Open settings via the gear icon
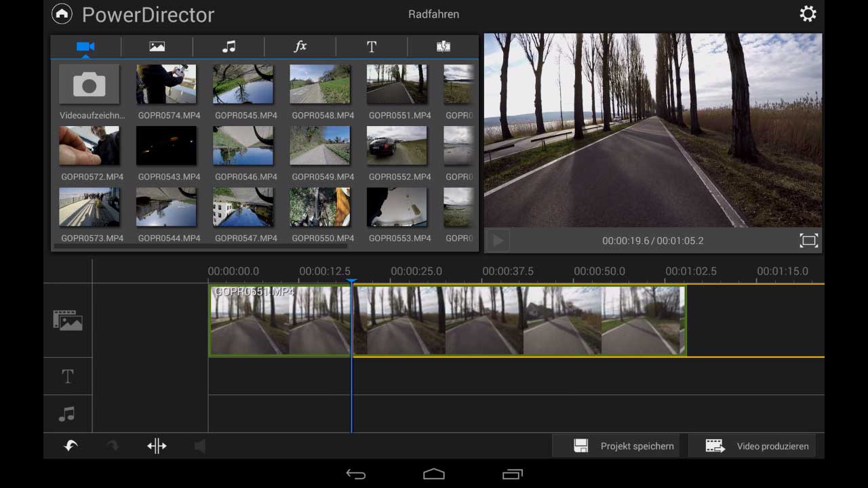 [808, 14]
